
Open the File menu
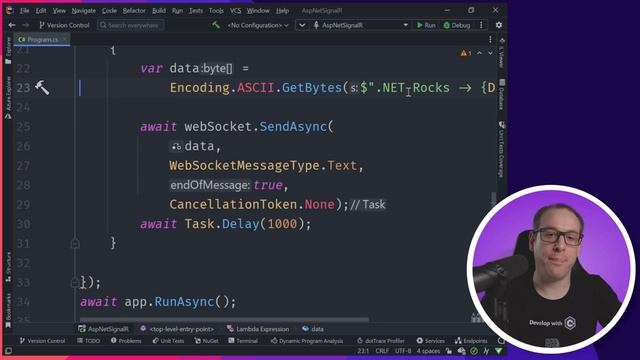click(x=24, y=11)
